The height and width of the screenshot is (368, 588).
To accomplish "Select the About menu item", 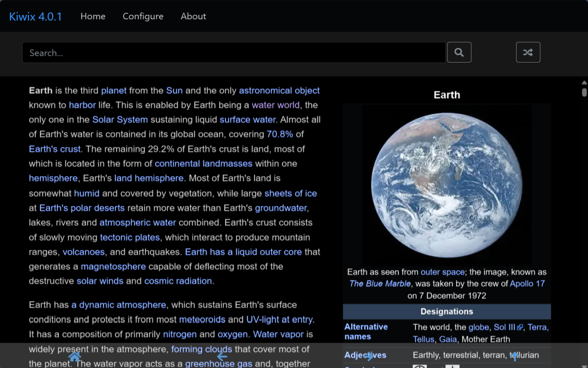I will [193, 16].
